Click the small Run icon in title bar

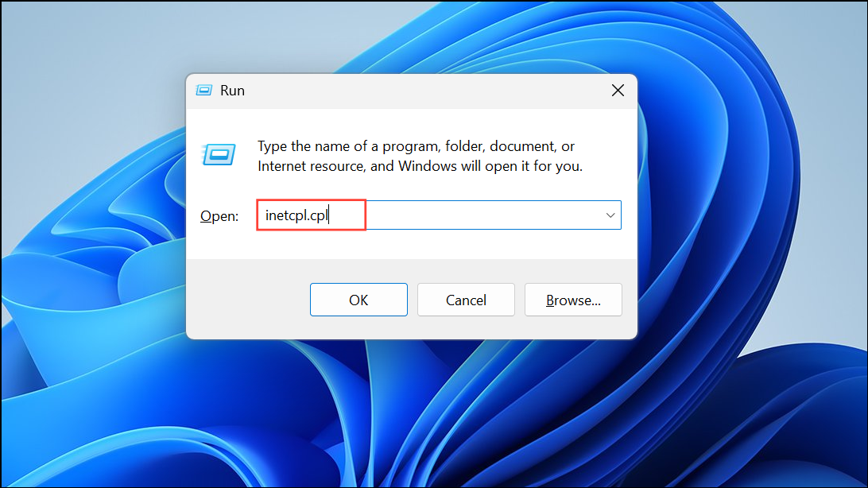click(204, 90)
